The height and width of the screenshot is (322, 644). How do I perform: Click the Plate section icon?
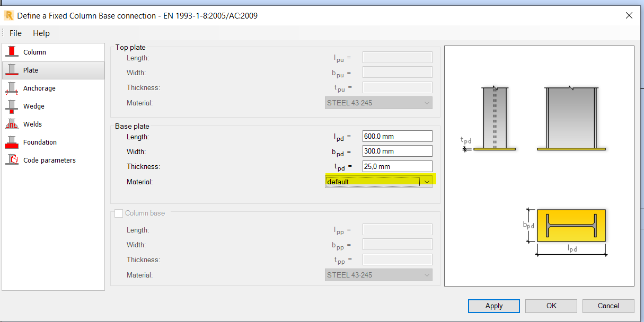12,70
